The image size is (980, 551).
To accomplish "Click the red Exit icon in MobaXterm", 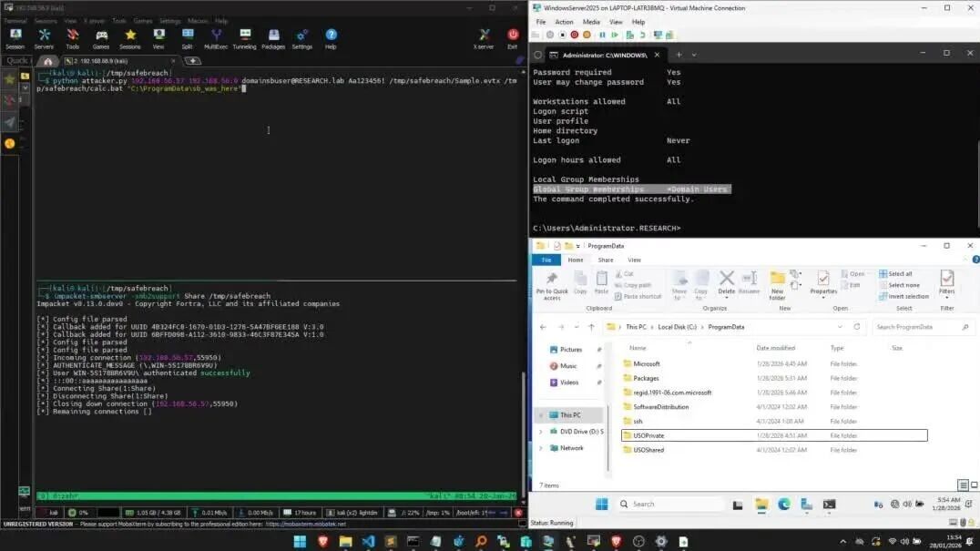I will pos(513,39).
